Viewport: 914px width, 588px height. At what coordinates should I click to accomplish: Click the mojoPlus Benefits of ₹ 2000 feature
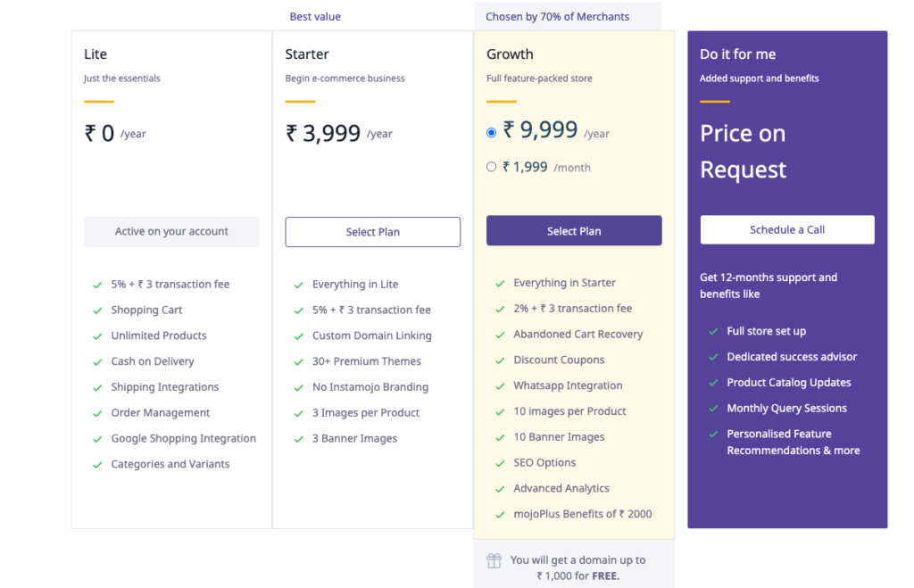[582, 514]
